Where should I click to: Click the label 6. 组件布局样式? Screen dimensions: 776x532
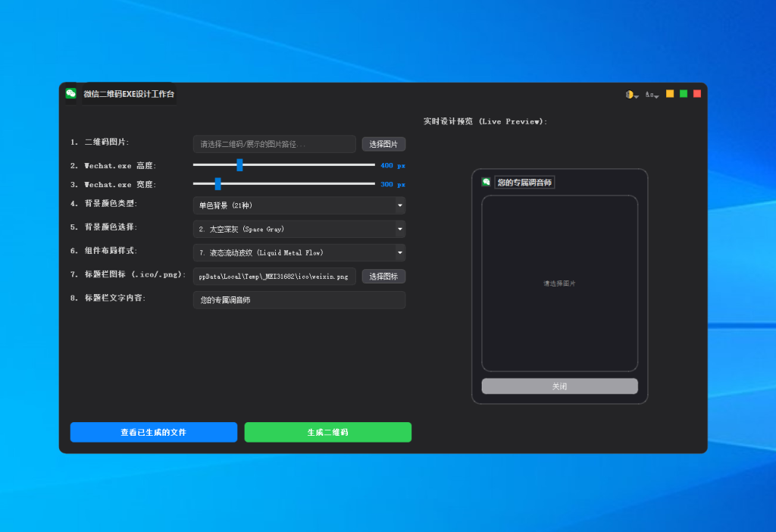103,251
